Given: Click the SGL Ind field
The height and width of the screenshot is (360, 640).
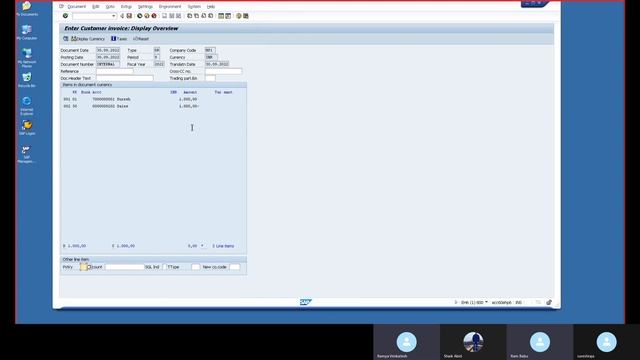Looking at the screenshot, I should click(x=165, y=267).
